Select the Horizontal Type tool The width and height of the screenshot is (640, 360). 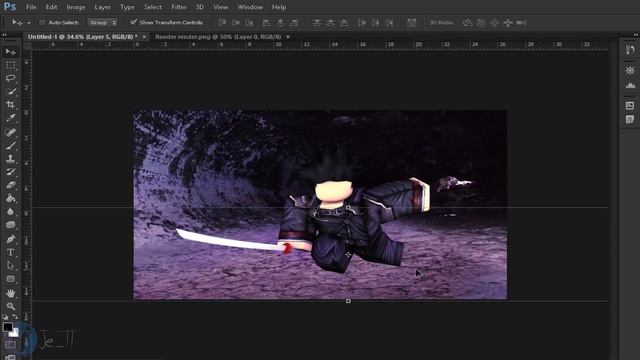[11, 253]
